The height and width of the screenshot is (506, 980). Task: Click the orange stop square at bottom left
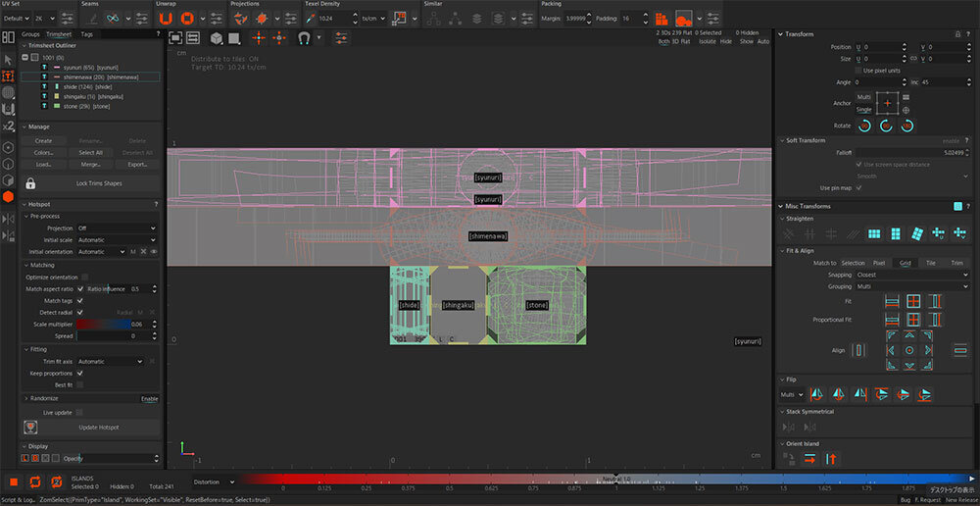[13, 481]
